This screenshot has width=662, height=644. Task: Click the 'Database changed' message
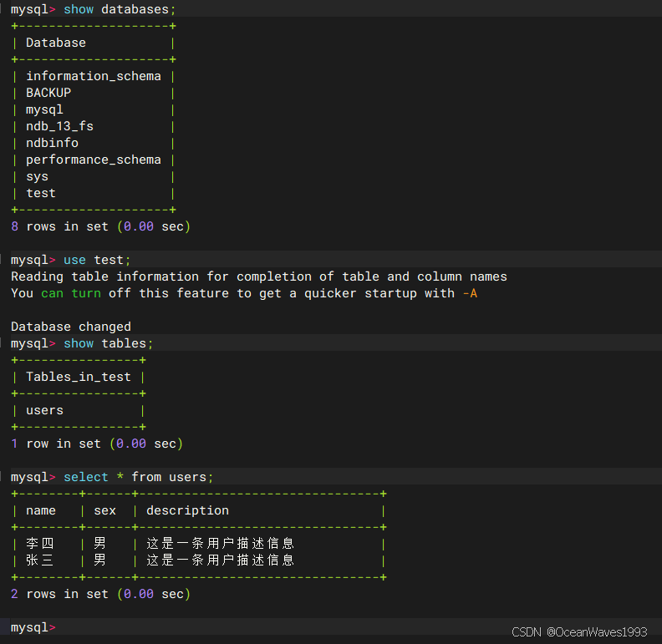point(71,327)
